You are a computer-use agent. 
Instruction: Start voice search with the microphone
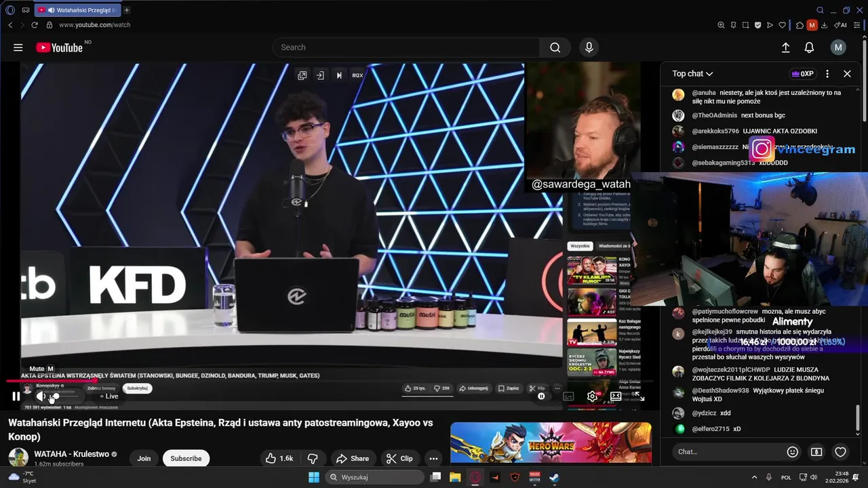click(589, 47)
